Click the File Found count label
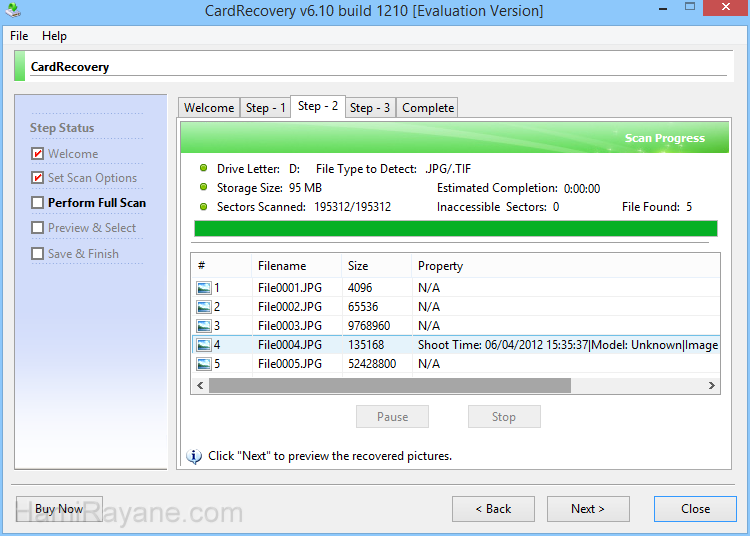This screenshot has width=750, height=536. (x=657, y=207)
